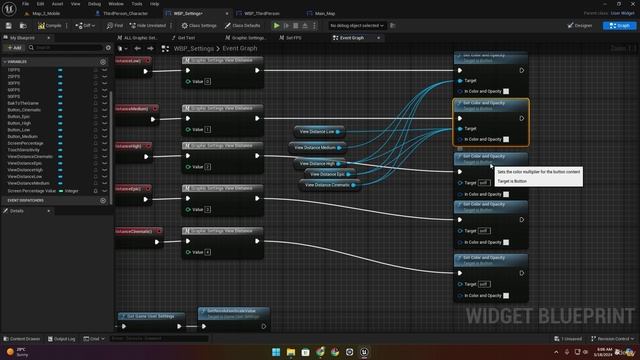Click the graph icon before WBP_Settings breadcrumb
The height and width of the screenshot is (360, 640).
(165, 49)
